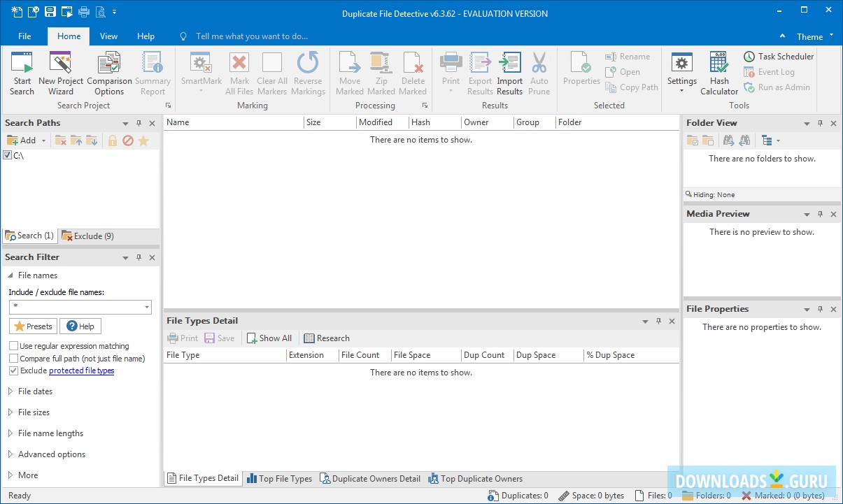Open the File menu
Image resolution: width=843 pixels, height=504 pixels.
tap(24, 36)
